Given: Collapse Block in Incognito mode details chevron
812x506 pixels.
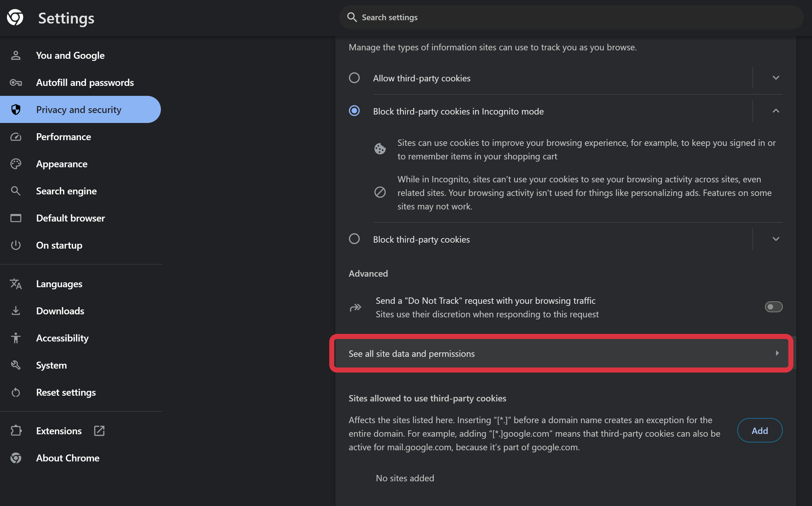Looking at the screenshot, I should pyautogui.click(x=776, y=111).
